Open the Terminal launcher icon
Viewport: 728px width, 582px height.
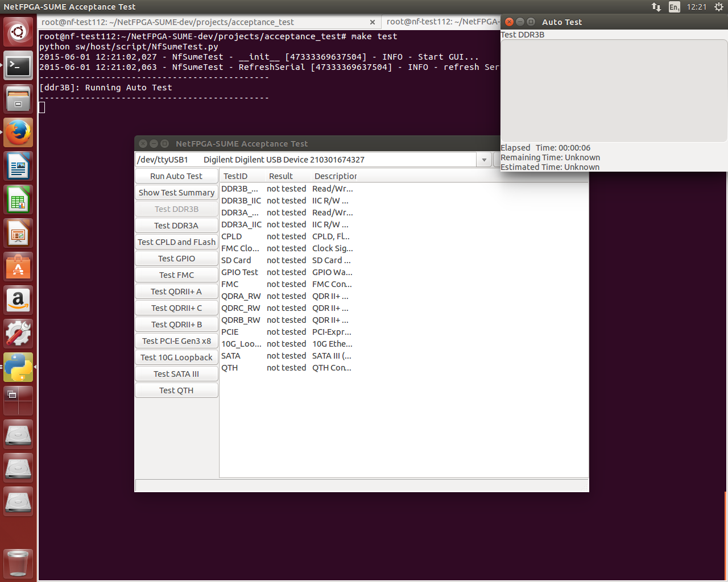click(19, 66)
